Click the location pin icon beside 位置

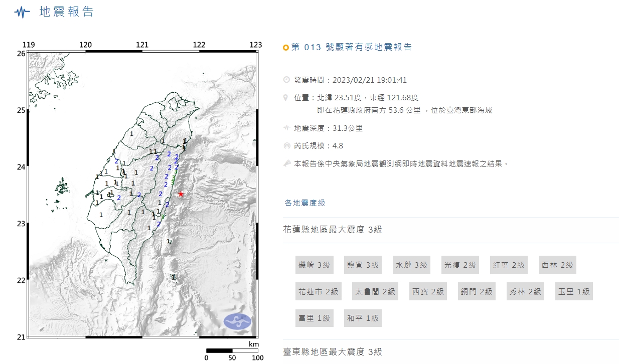pyautogui.click(x=286, y=97)
